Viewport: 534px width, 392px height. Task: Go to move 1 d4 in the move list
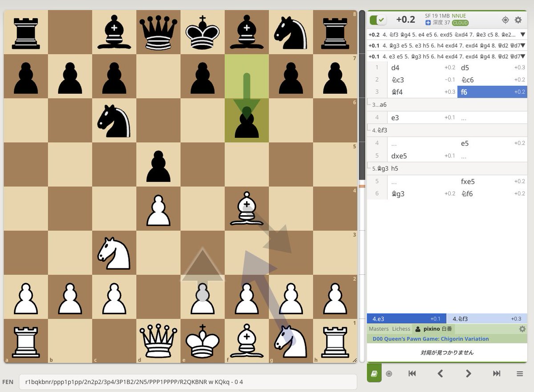click(422, 68)
